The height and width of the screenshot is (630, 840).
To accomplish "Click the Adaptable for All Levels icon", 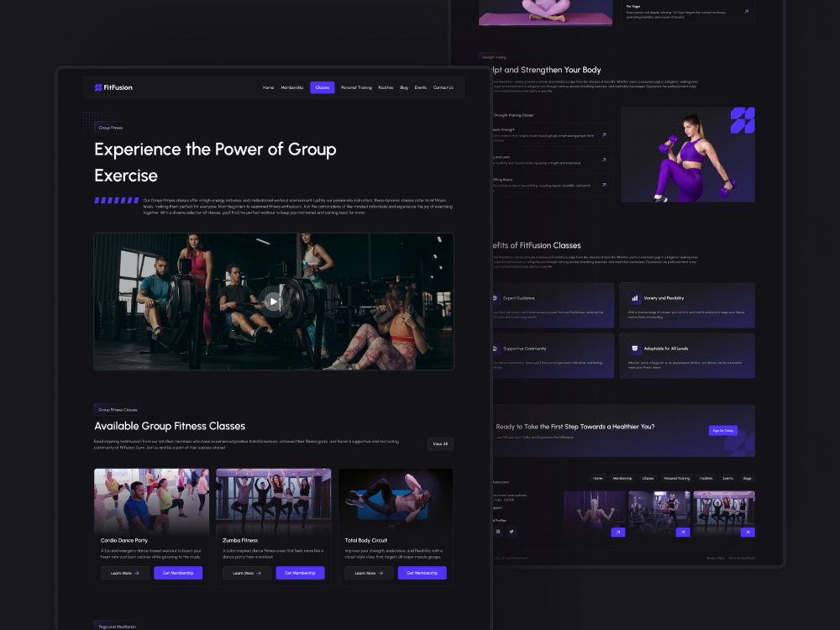I will click(635, 349).
